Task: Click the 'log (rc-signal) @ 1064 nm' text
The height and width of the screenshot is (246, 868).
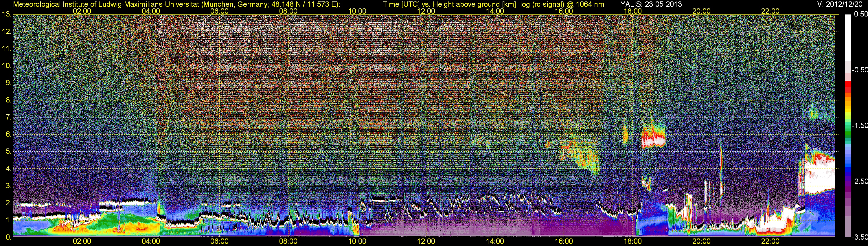Action: coord(562,4)
